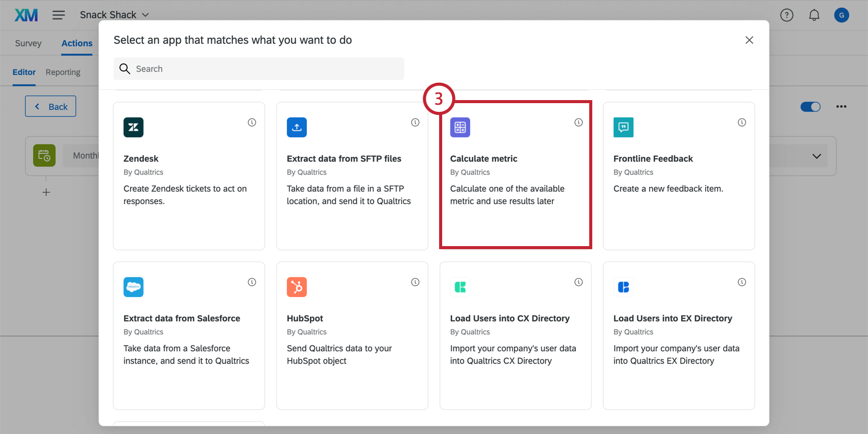This screenshot has height=434, width=868.
Task: Open info for Calculate metric card
Action: [x=578, y=122]
